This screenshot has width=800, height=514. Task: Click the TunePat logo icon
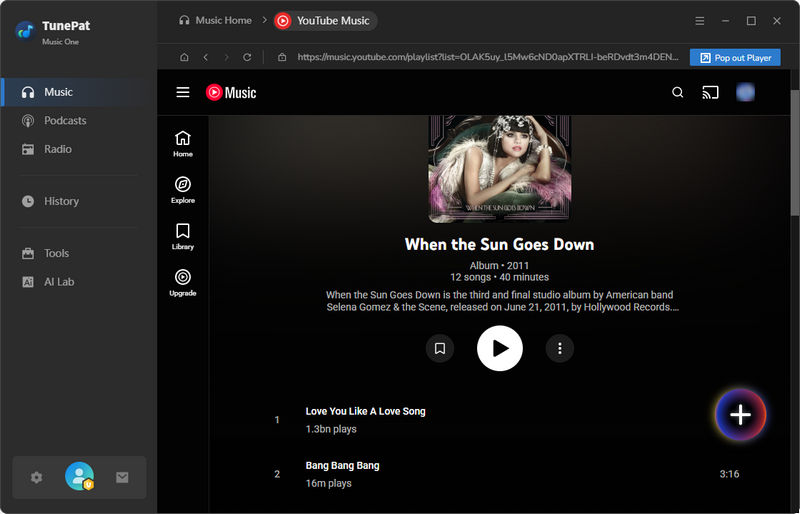[x=25, y=31]
